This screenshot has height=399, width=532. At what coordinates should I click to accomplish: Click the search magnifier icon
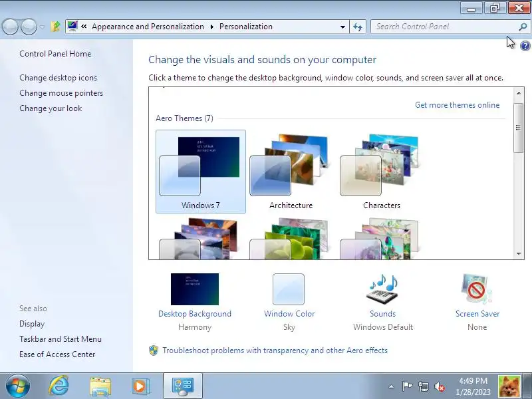coord(523,27)
